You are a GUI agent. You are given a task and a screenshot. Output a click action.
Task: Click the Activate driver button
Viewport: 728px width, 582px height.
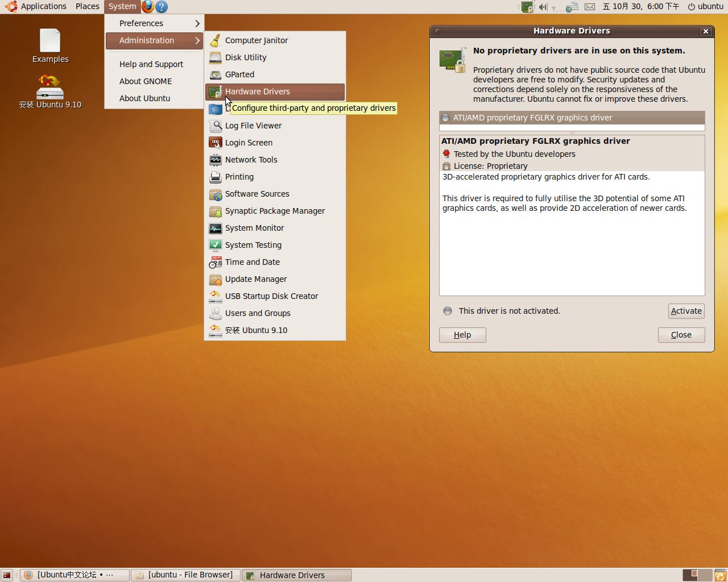[x=686, y=311]
